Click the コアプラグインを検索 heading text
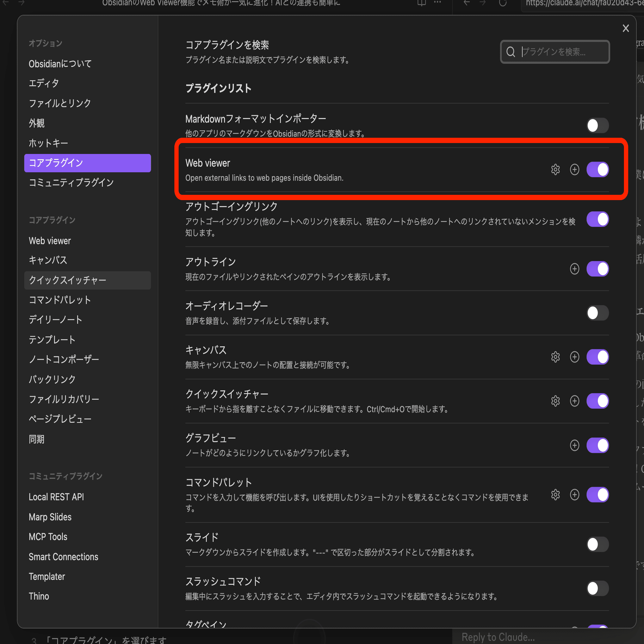The image size is (644, 644). click(x=227, y=45)
